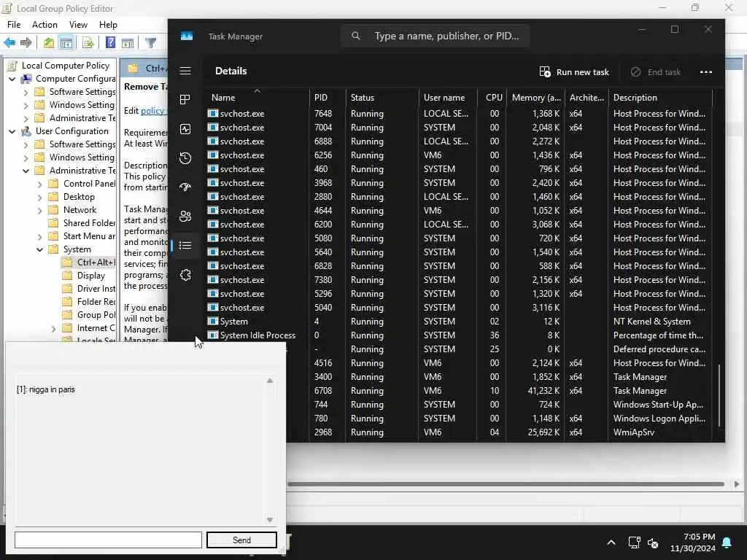Image resolution: width=747 pixels, height=560 pixels.
Task: Sort processes by Name column header
Action: [258, 97]
